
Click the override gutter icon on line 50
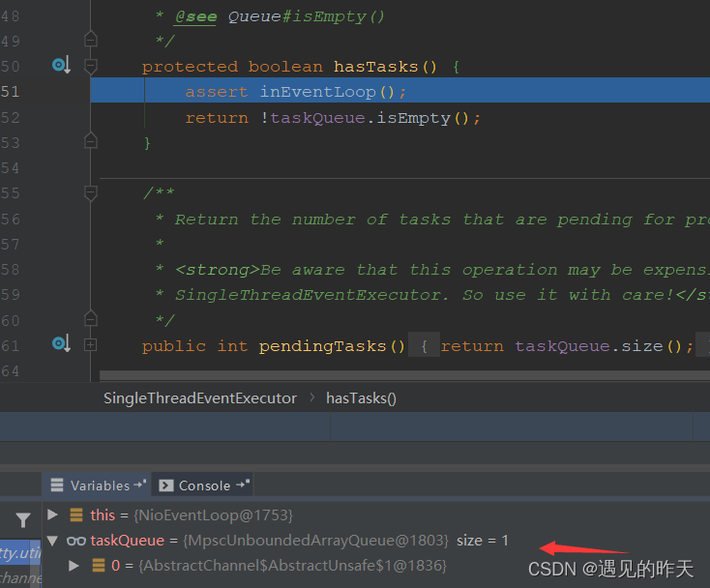[61, 65]
